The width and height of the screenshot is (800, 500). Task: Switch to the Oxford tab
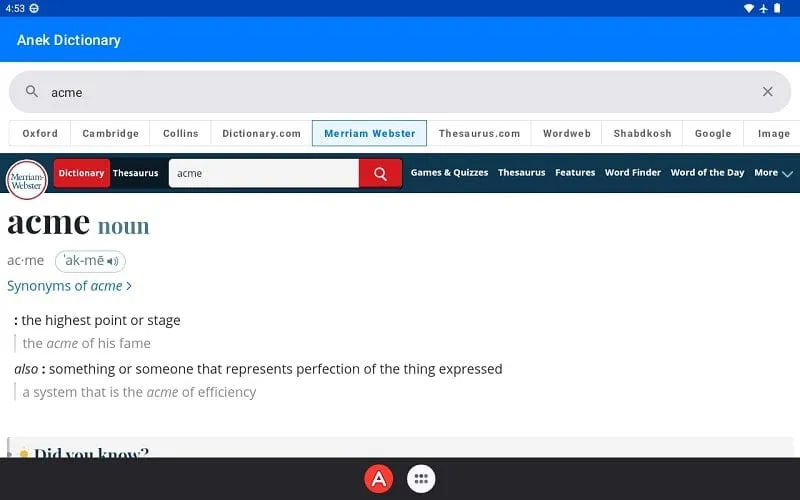[40, 133]
